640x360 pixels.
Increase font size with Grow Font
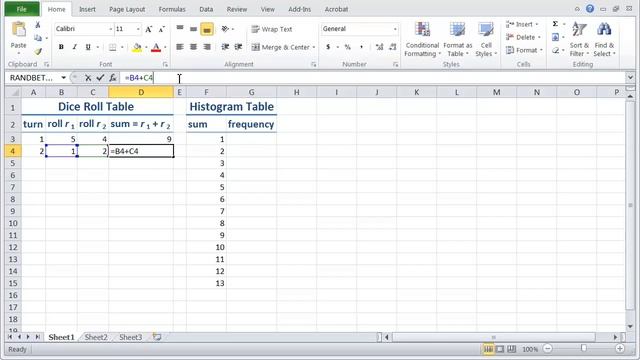[149, 29]
